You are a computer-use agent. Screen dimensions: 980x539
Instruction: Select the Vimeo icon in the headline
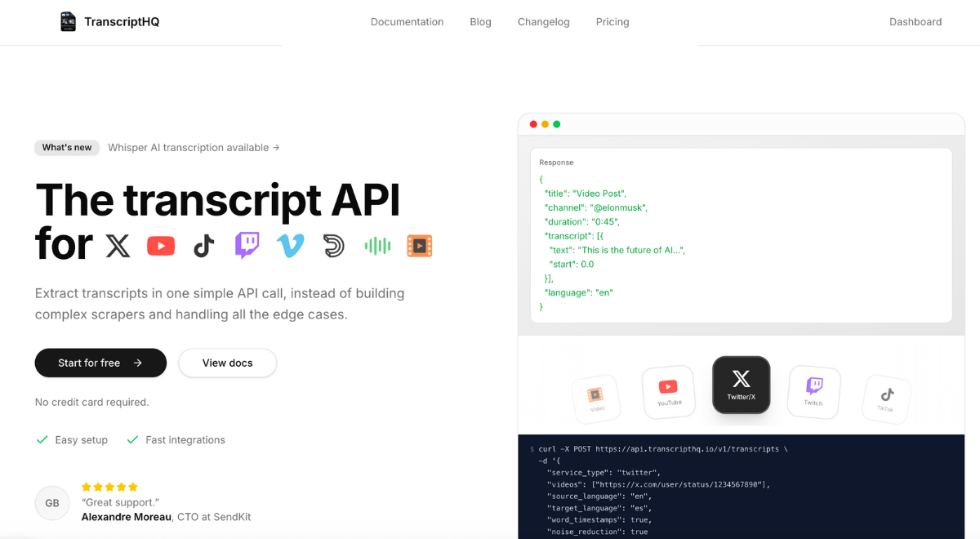pyautogui.click(x=290, y=245)
